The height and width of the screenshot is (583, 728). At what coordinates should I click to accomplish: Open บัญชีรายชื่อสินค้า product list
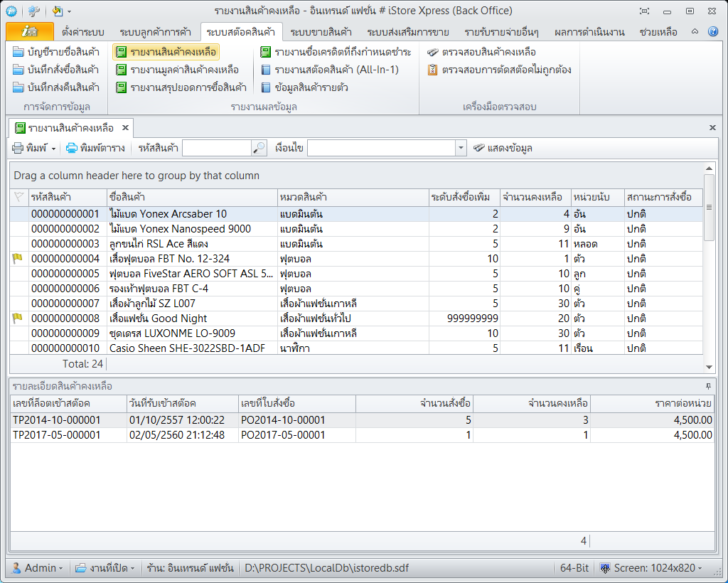pos(56,52)
